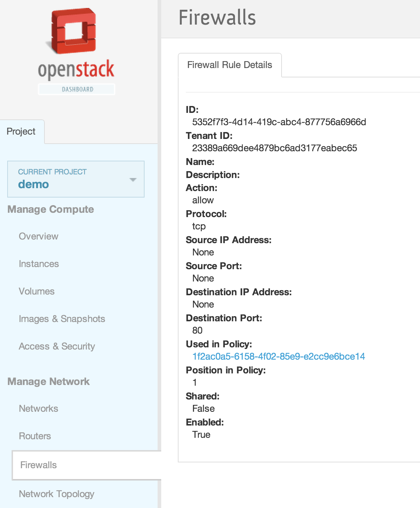
Task: Open the Instances page
Action: [39, 264]
